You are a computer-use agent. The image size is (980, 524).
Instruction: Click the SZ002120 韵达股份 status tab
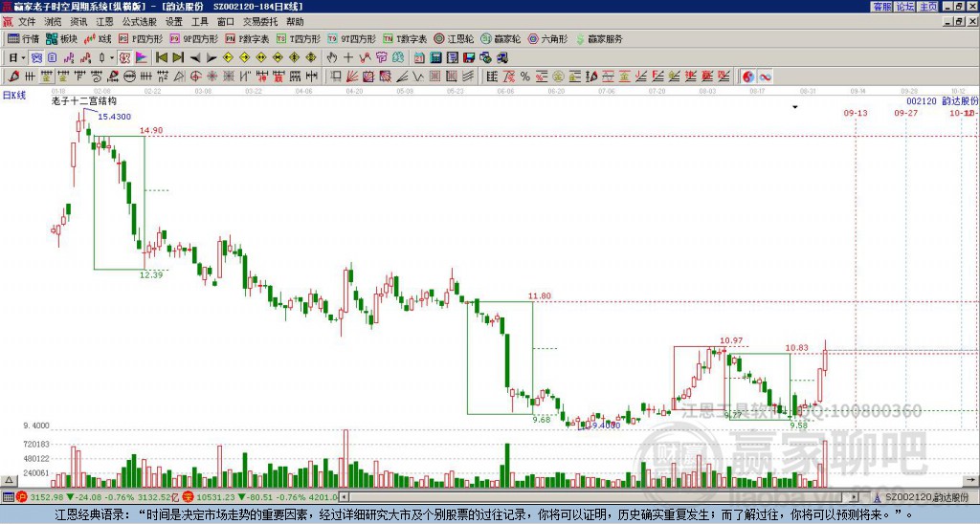[920, 497]
